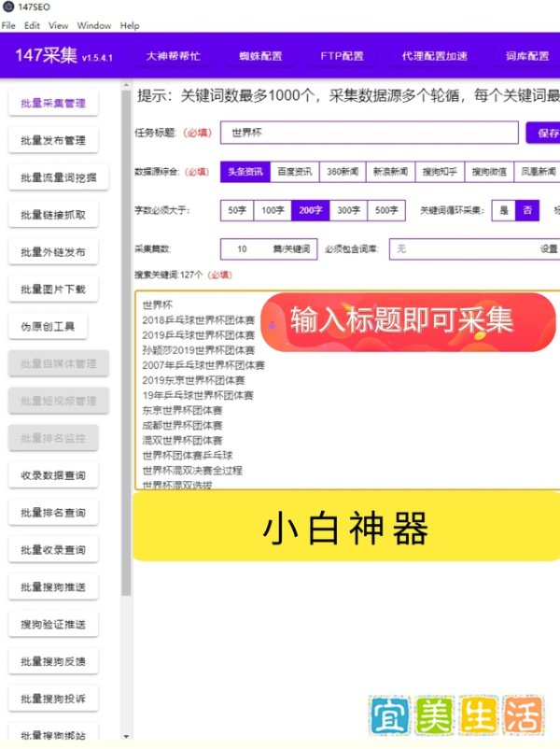Click keyword line 2018乒乓球世界杯团体赛
Viewport: 560px width, 749px height.
(198, 320)
